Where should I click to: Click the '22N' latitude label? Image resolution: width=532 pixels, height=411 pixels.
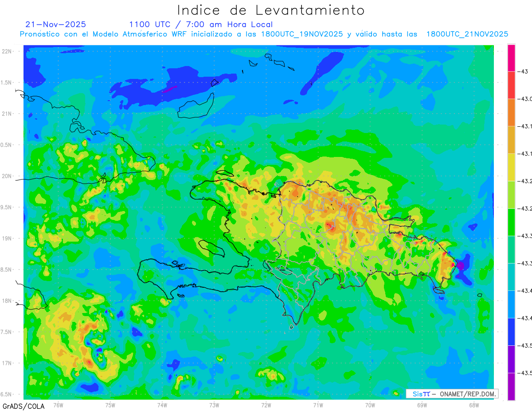pos(7,51)
